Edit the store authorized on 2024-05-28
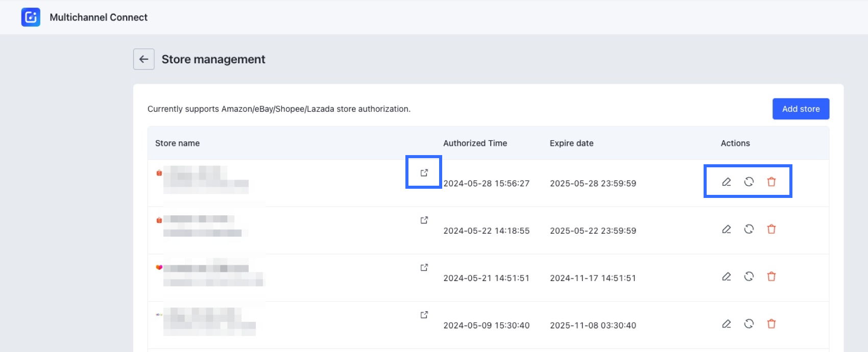 pos(726,182)
